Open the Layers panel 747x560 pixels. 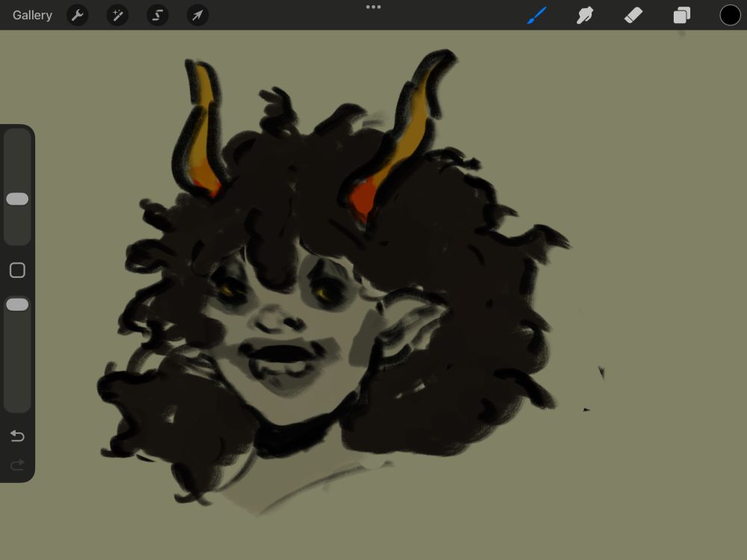click(682, 15)
